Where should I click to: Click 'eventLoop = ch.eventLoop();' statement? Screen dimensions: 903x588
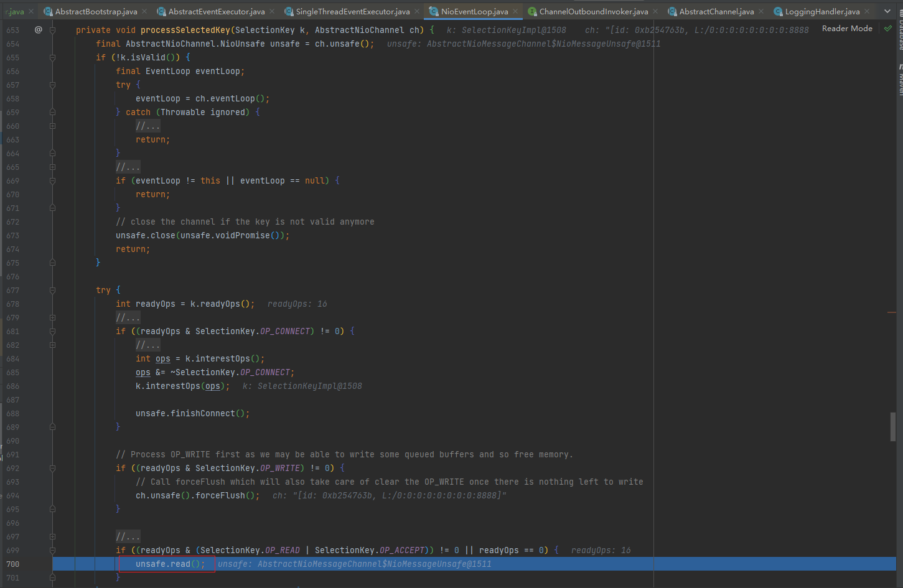coord(203,98)
